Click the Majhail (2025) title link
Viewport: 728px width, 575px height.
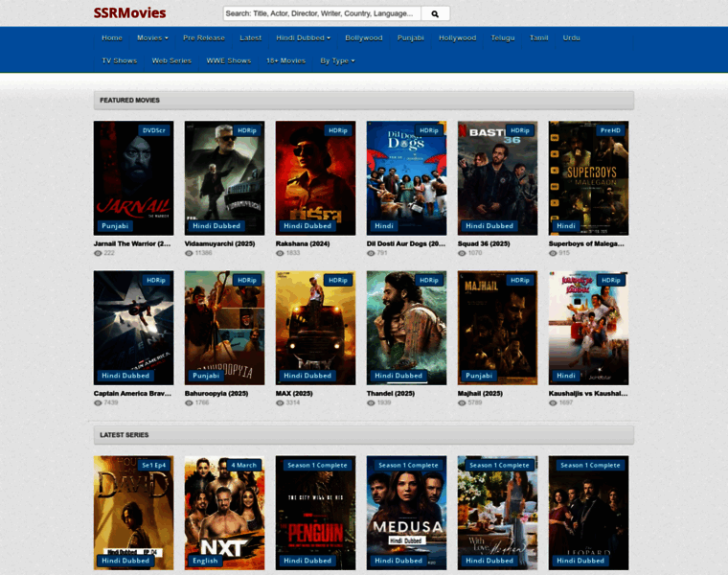pos(481,394)
